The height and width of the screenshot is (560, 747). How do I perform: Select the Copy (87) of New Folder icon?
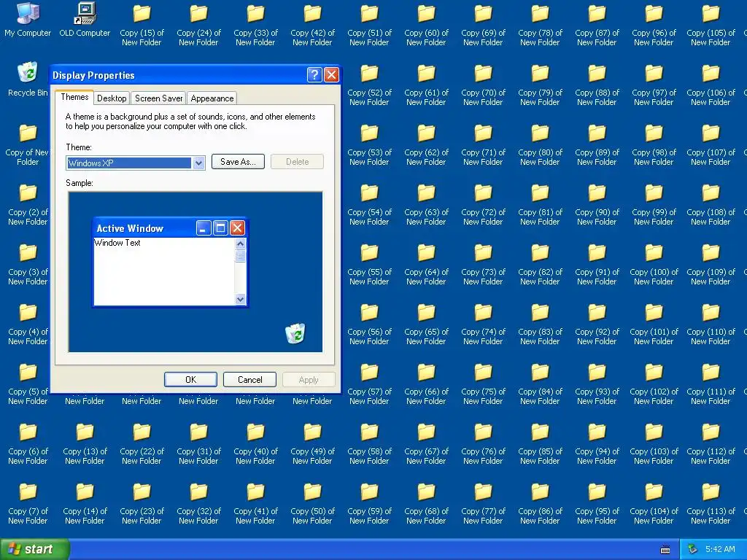597,25
